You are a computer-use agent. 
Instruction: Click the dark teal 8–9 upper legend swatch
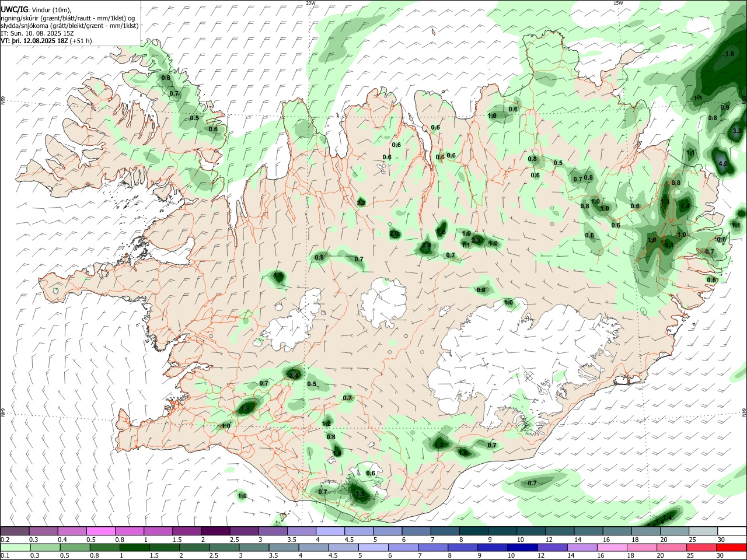(x=474, y=531)
